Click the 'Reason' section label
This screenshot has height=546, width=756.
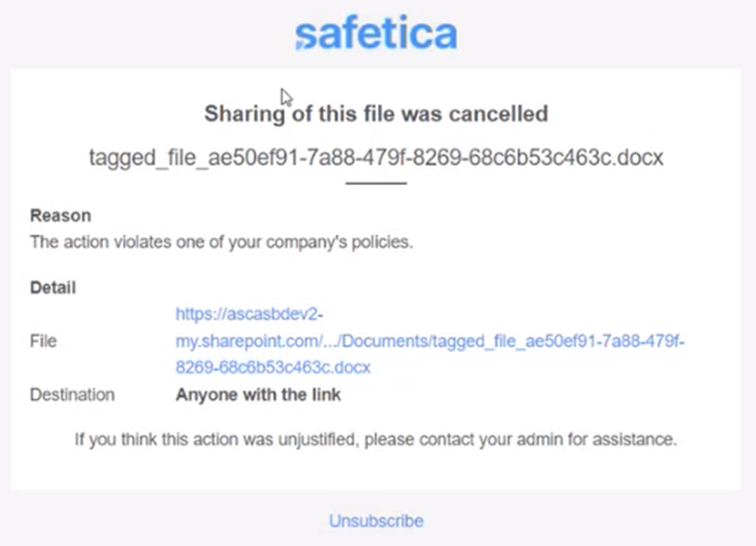(60, 215)
